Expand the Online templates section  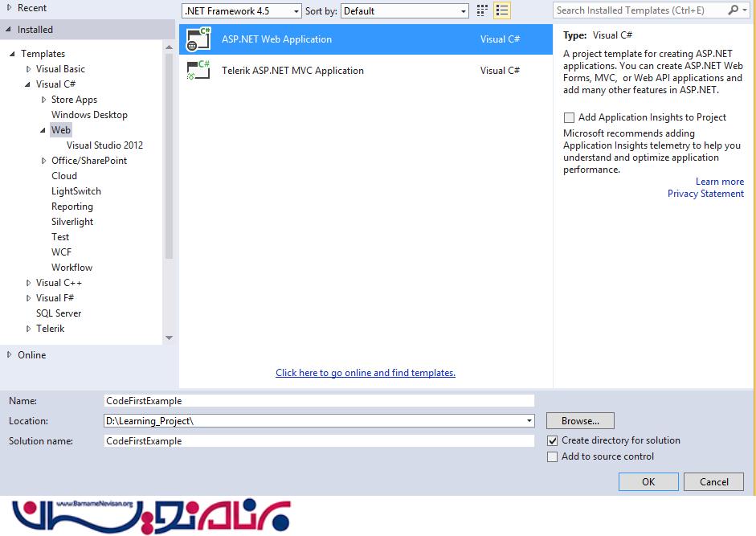click(10, 355)
